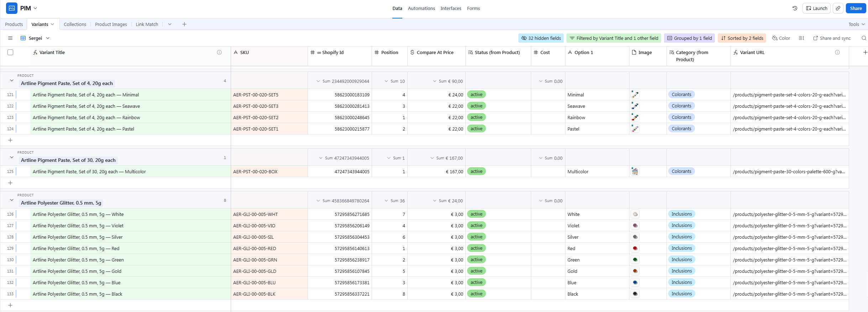Change Shopify Id sum summary for Set of 4

tap(343, 81)
